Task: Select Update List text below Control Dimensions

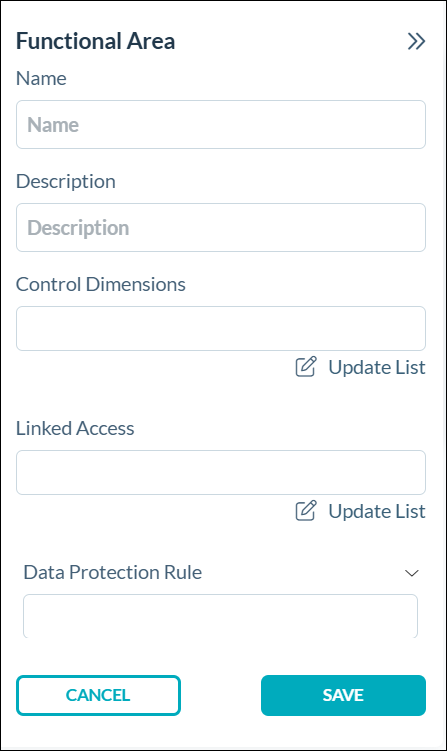Action: click(x=377, y=367)
